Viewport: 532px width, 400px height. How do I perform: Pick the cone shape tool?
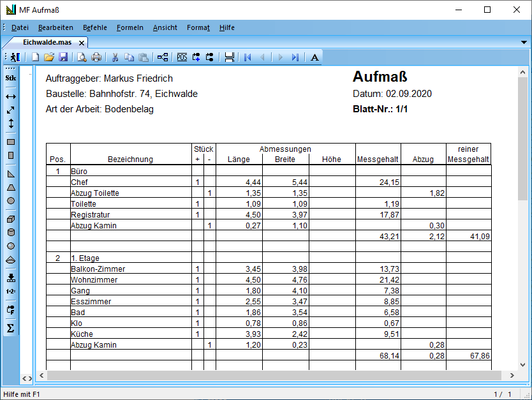pyautogui.click(x=11, y=259)
